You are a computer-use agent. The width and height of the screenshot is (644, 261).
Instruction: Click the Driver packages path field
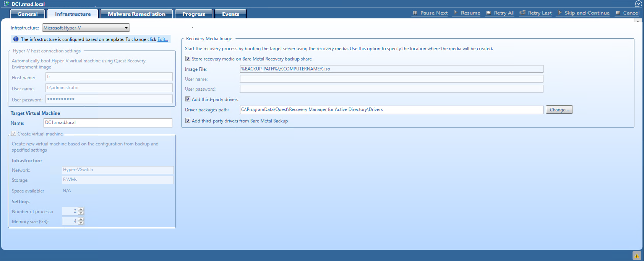[x=391, y=109]
